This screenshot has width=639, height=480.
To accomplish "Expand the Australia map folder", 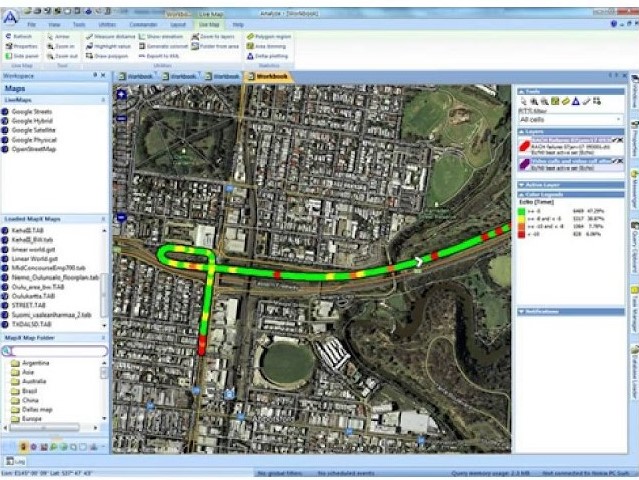I will point(34,381).
